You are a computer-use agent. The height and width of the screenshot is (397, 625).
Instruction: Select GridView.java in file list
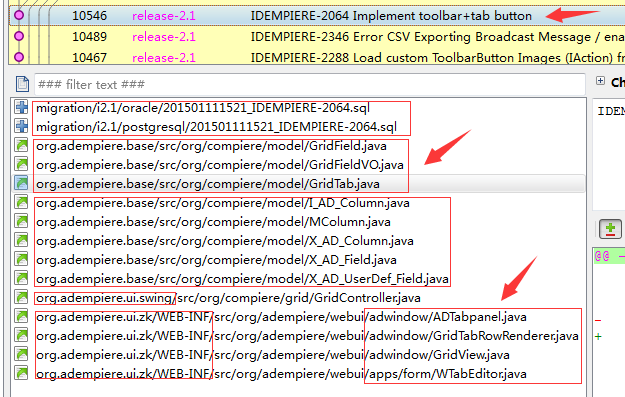click(273, 355)
